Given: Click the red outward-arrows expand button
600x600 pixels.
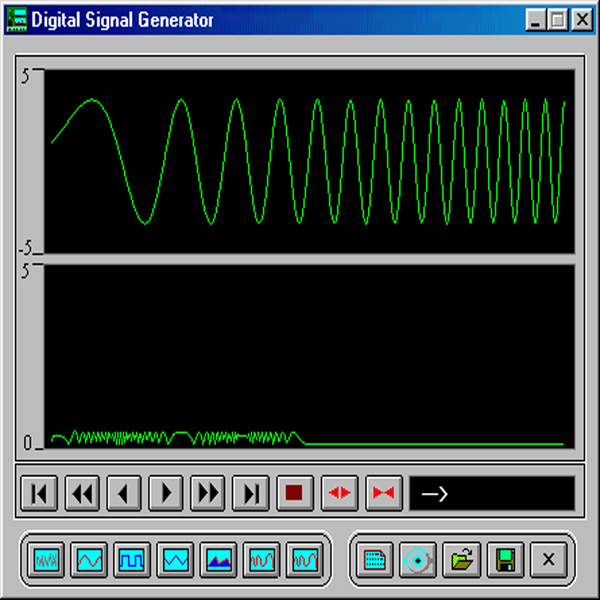Looking at the screenshot, I should pyautogui.click(x=339, y=493).
